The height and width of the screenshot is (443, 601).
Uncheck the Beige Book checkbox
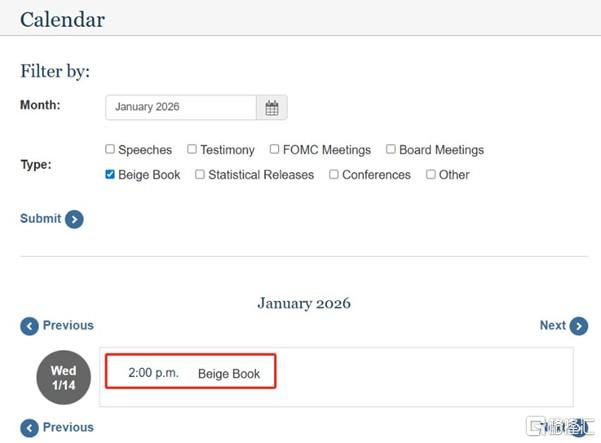110,174
